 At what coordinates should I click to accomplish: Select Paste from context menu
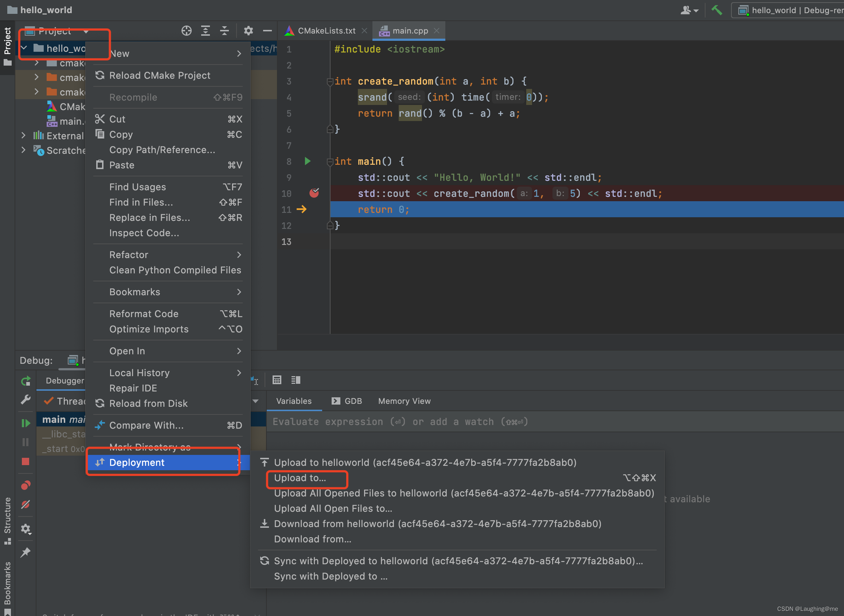168,165
